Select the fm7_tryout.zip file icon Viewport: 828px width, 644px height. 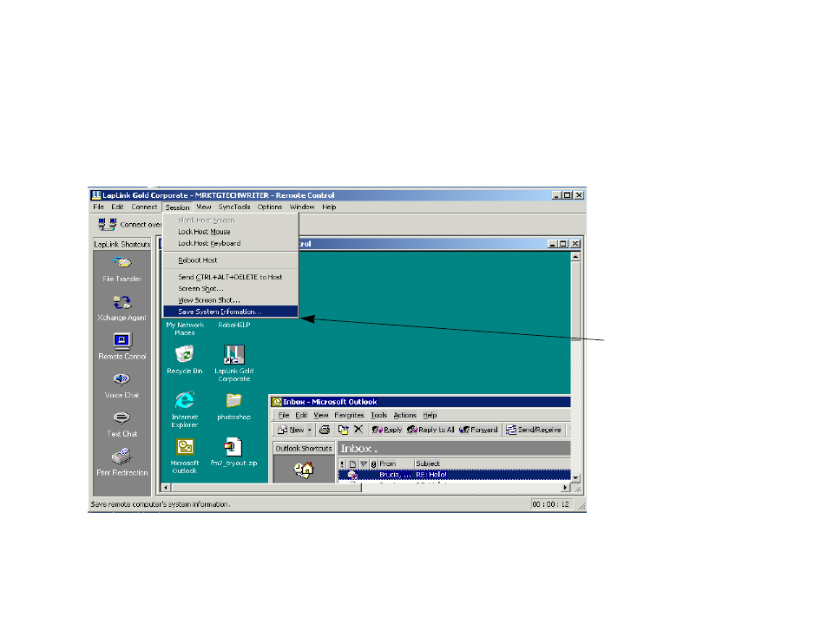pyautogui.click(x=233, y=447)
